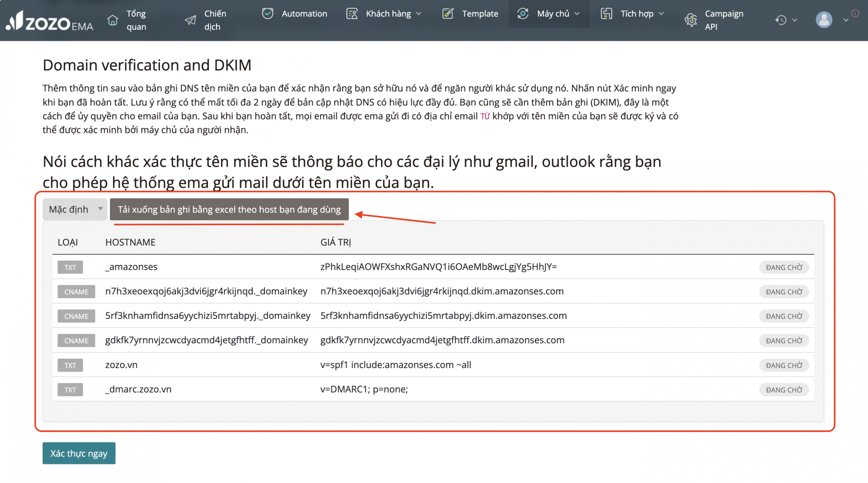Open the Automation menu item
This screenshot has height=483, width=868.
coord(304,14)
